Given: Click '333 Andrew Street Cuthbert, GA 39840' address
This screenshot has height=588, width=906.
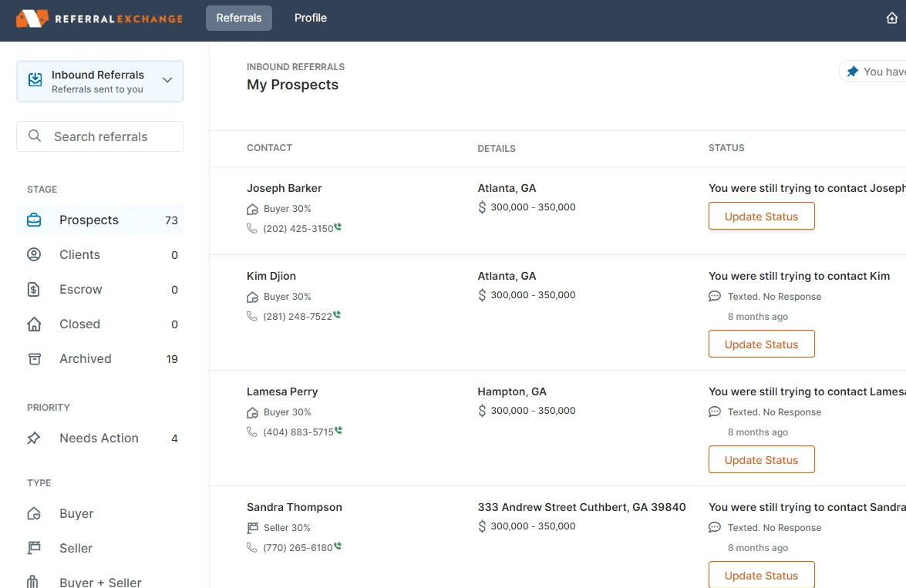Looking at the screenshot, I should pyautogui.click(x=581, y=507).
